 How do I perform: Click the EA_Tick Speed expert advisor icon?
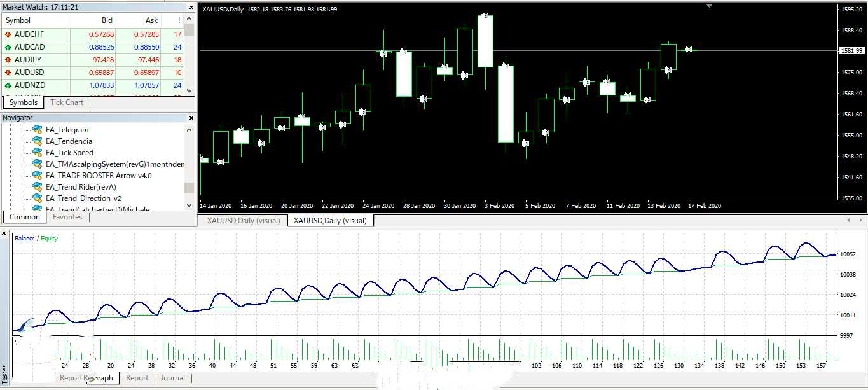tap(38, 153)
